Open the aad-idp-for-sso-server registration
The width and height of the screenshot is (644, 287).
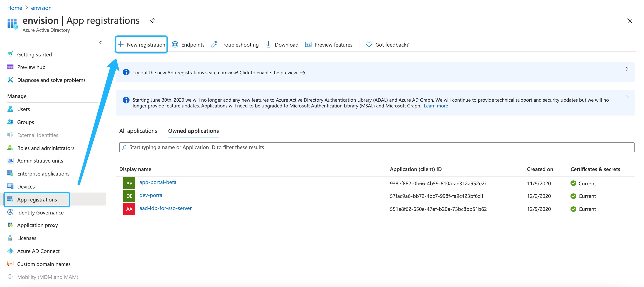pos(165,208)
